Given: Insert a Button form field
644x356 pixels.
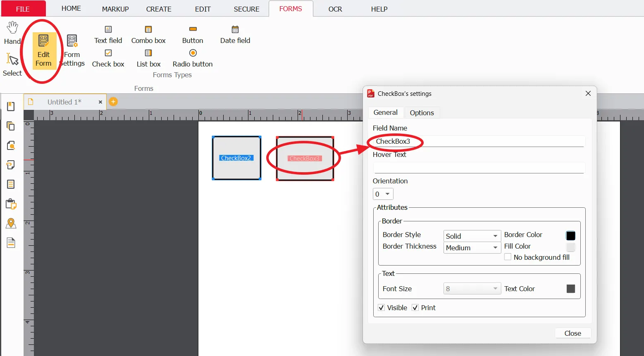Looking at the screenshot, I should click(x=193, y=35).
